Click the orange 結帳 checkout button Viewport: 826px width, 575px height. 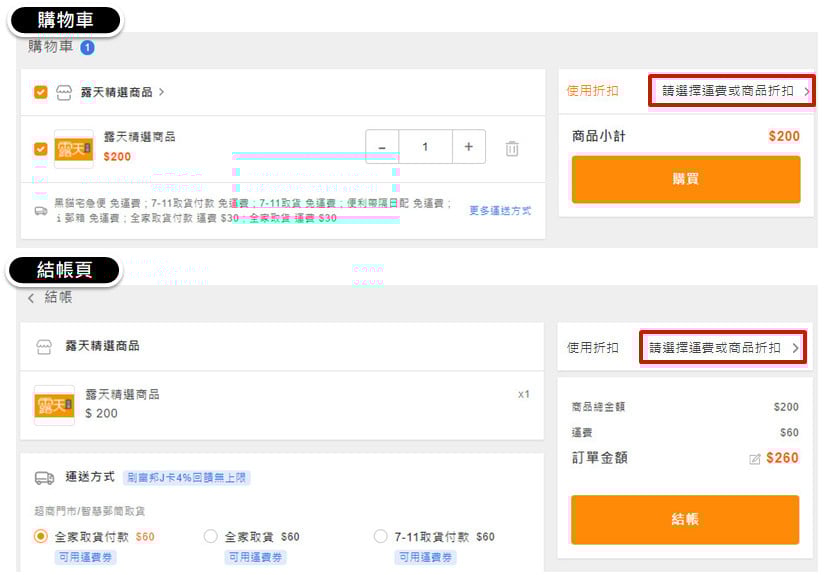pyautogui.click(x=685, y=520)
